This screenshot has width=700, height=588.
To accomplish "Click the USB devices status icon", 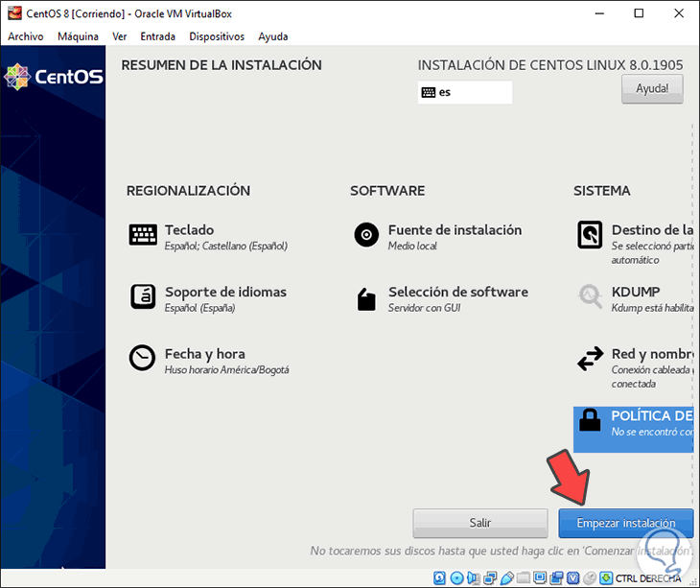I will pos(506,578).
